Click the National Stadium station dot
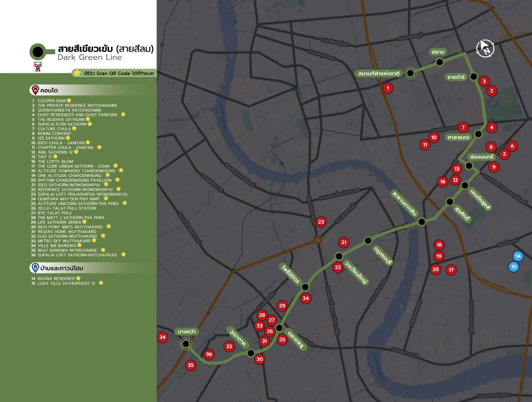This screenshot has width=532, height=402. (x=410, y=73)
